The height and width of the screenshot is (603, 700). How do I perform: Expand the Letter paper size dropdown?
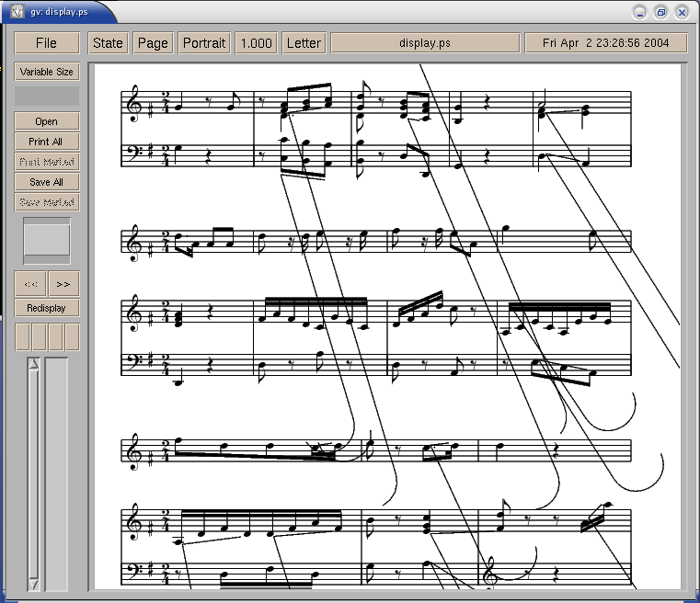(304, 43)
